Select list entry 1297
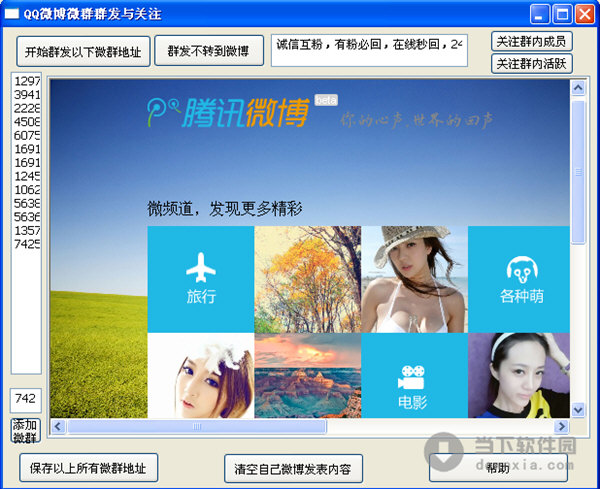Image resolution: width=600 pixels, height=489 pixels. 27,81
